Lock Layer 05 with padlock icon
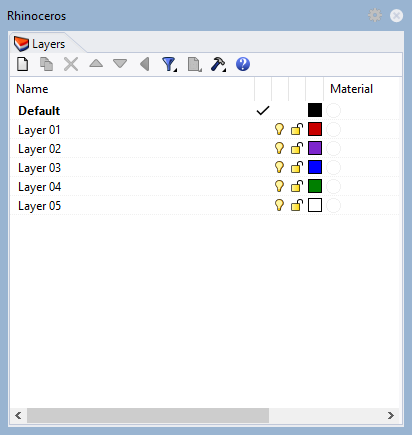This screenshot has width=412, height=435. click(297, 205)
